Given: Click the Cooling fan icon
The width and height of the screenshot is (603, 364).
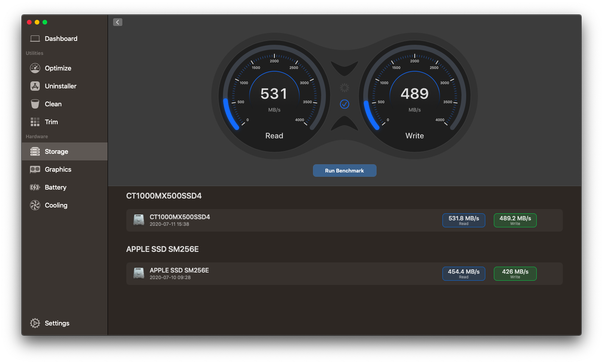Looking at the screenshot, I should coord(35,205).
